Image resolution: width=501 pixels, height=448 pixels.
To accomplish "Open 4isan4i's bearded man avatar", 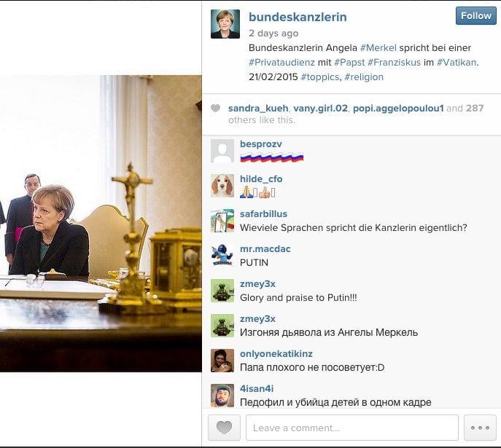I will pyautogui.click(x=222, y=396).
